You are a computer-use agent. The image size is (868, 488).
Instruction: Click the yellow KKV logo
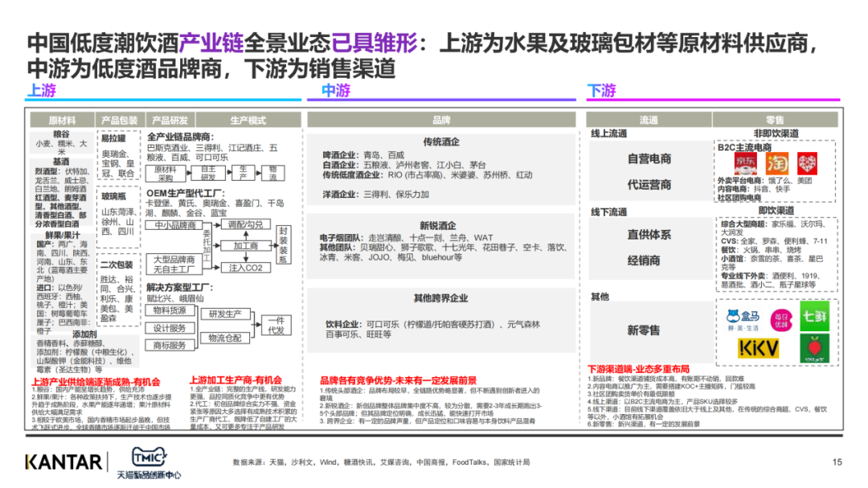[759, 348]
